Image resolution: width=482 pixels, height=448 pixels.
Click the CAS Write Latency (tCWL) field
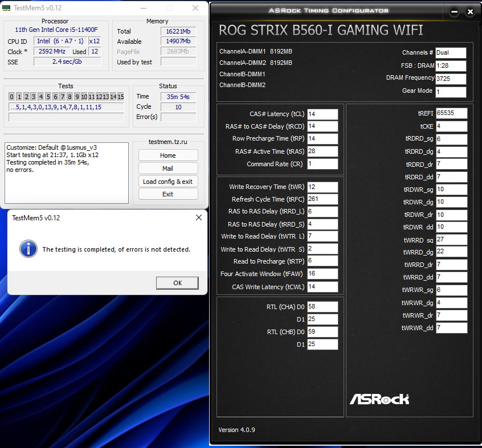click(322, 286)
